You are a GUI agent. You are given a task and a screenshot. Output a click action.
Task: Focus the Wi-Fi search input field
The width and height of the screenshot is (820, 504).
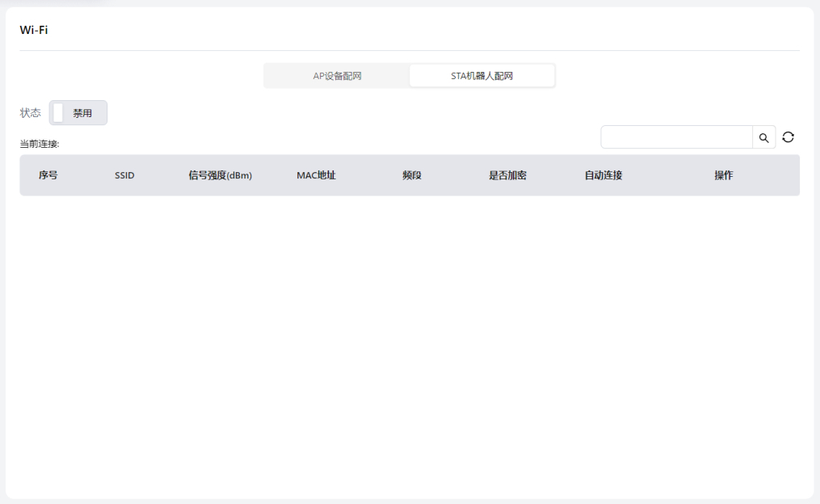pyautogui.click(x=676, y=137)
